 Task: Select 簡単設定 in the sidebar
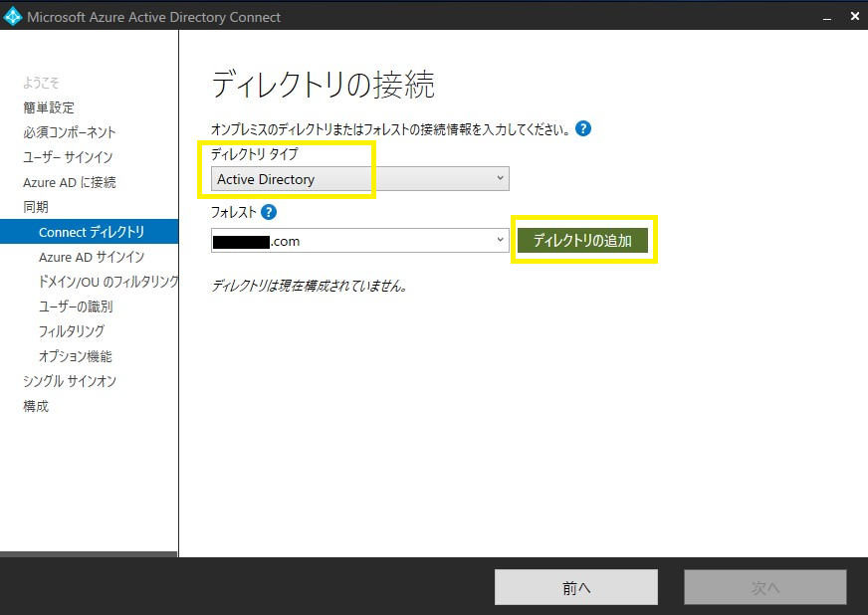[x=49, y=107]
